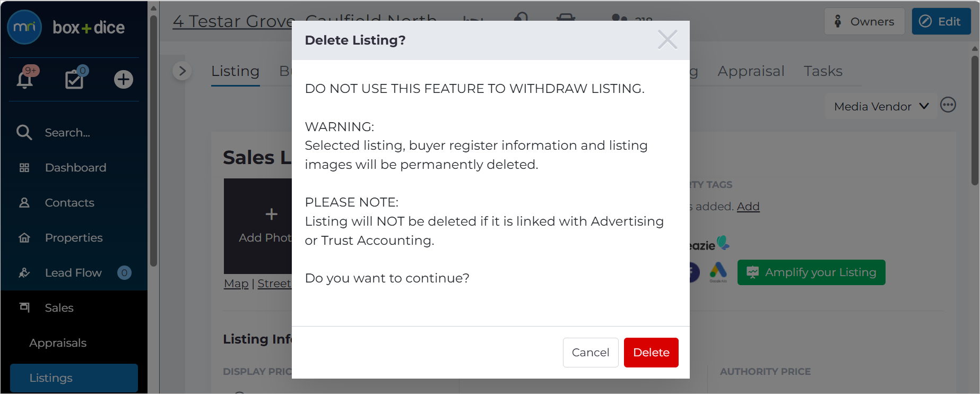Click the Amplify your Listing button
Image resolution: width=980 pixels, height=394 pixels.
811,272
